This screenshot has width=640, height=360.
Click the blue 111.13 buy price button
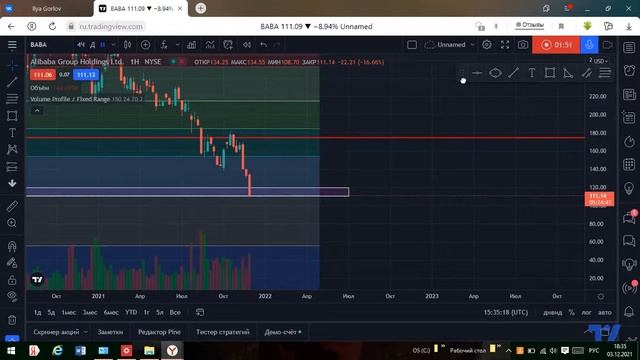pos(86,75)
